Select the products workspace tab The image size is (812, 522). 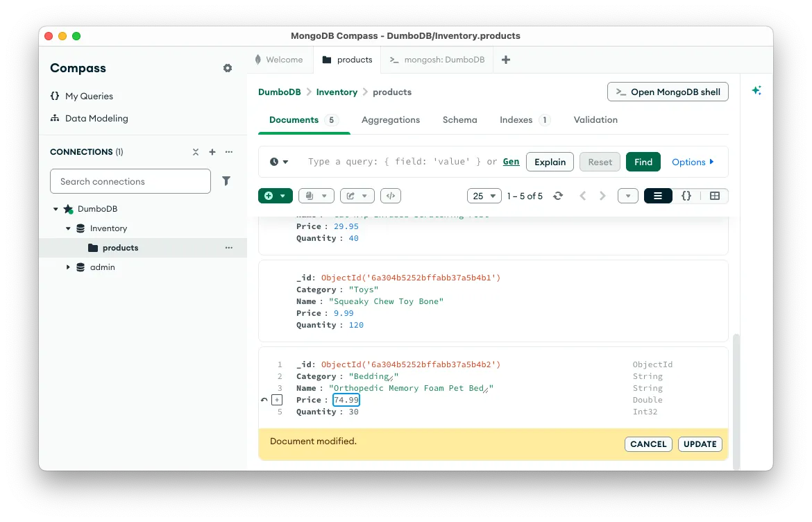[347, 60]
